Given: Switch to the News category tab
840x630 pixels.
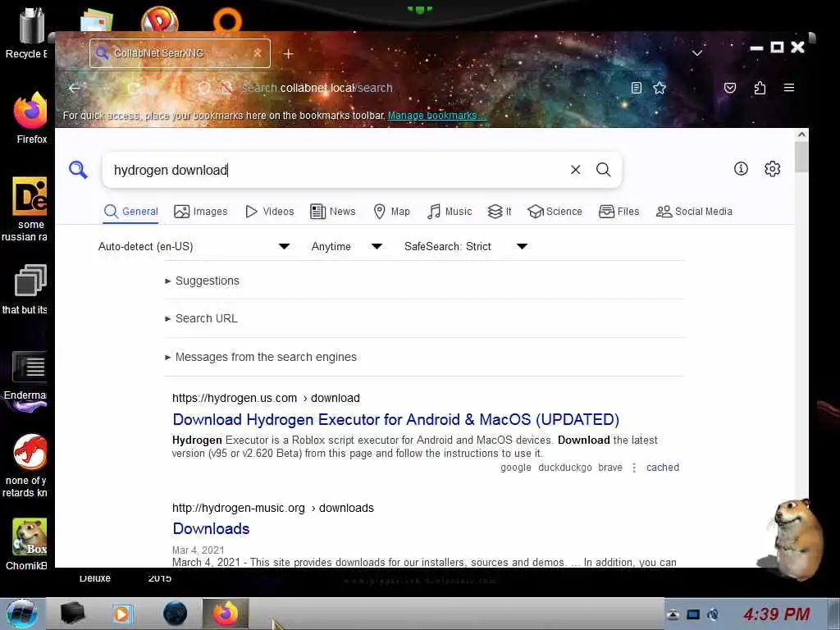Looking at the screenshot, I should (x=333, y=212).
